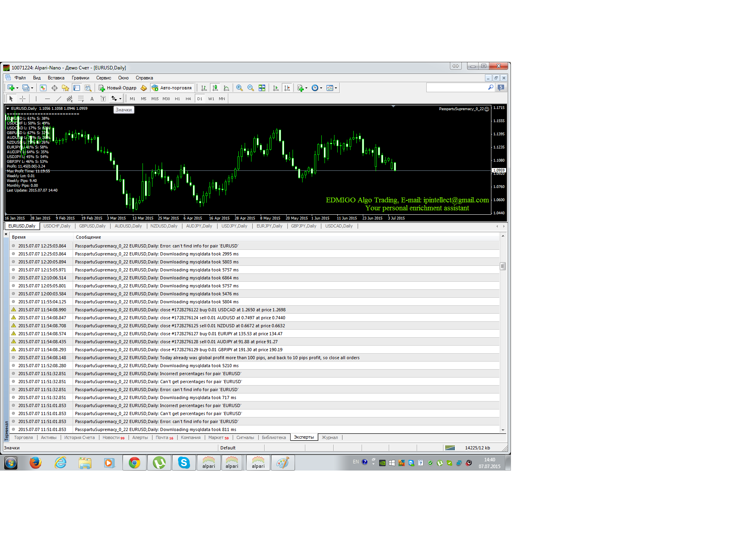Open the Сервис menu
The image size is (756, 538).
coord(104,78)
